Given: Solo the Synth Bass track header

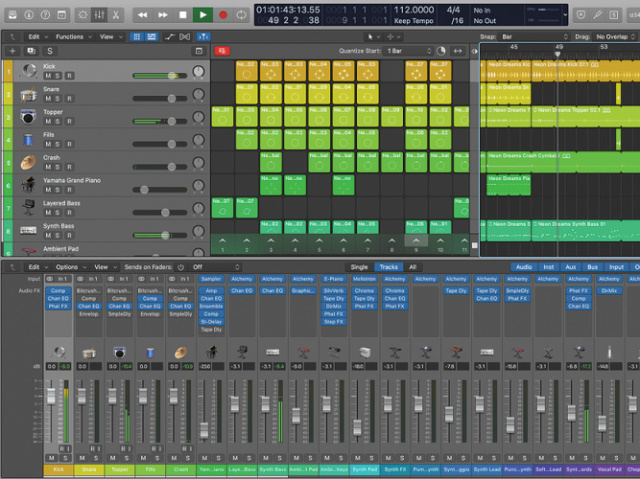Looking at the screenshot, I should tap(58, 235).
